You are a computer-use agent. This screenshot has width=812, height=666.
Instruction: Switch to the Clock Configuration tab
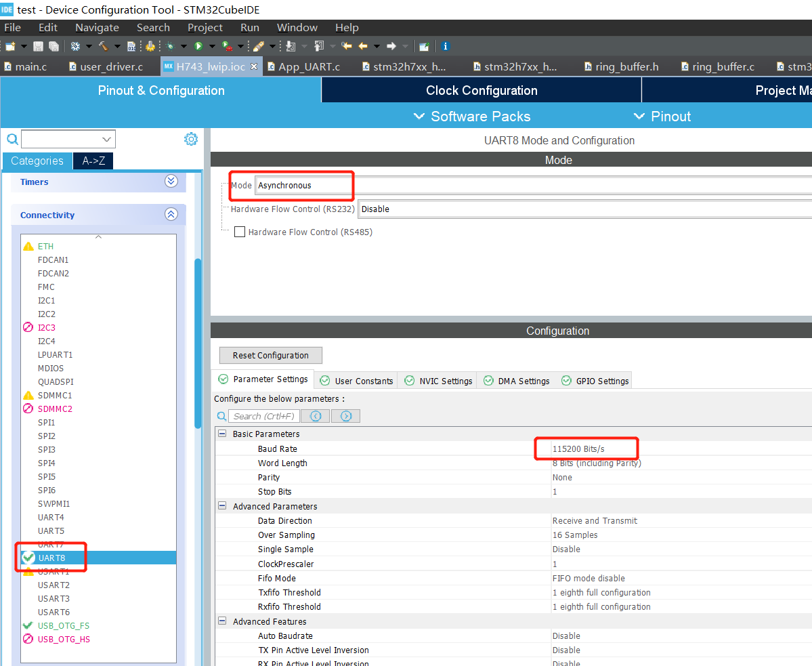coord(482,90)
